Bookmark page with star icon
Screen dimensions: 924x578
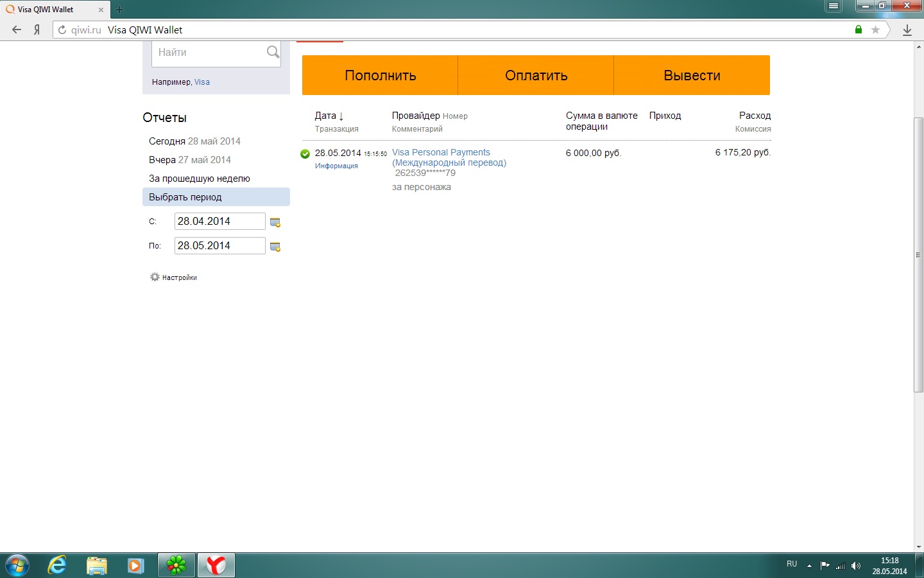coord(875,30)
